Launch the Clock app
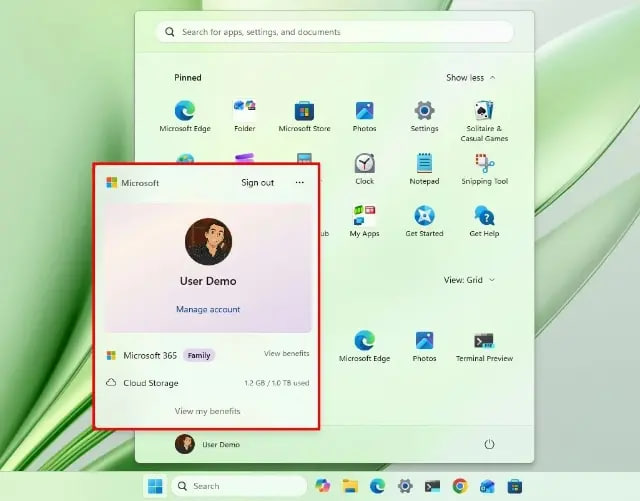 pos(364,169)
